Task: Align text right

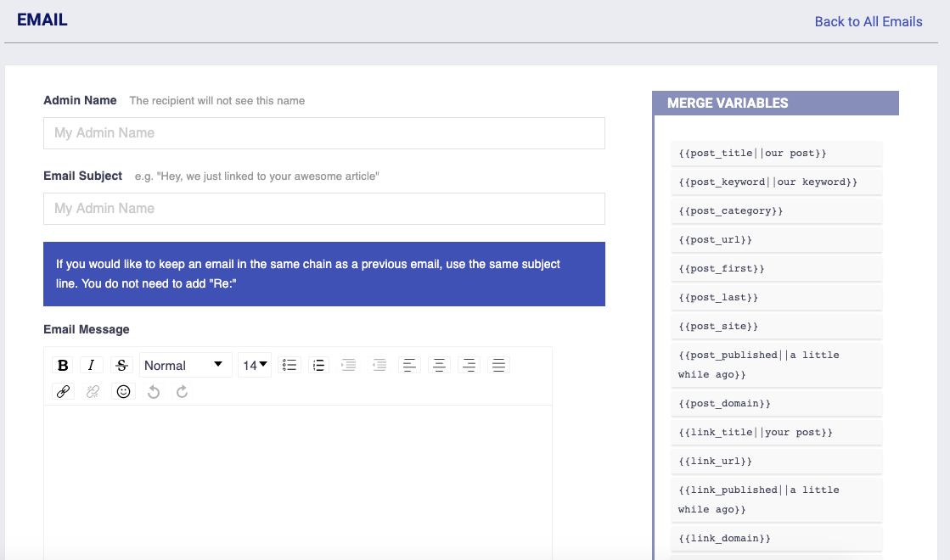Action: coord(469,365)
